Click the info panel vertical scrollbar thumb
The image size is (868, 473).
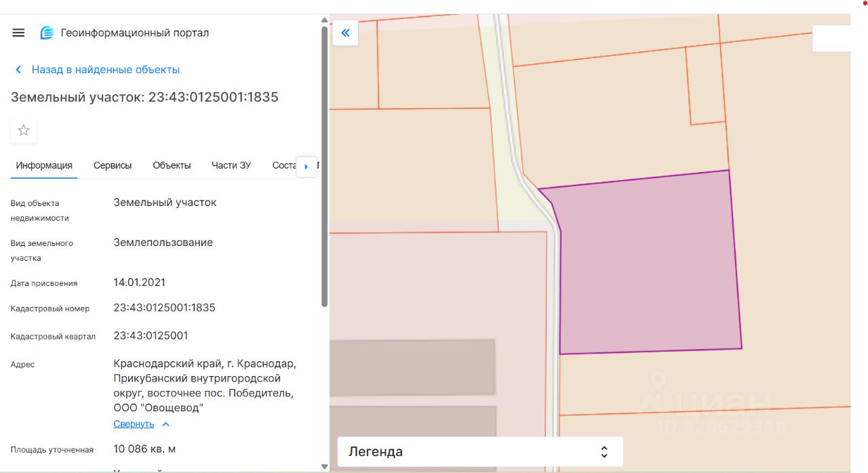tap(324, 163)
